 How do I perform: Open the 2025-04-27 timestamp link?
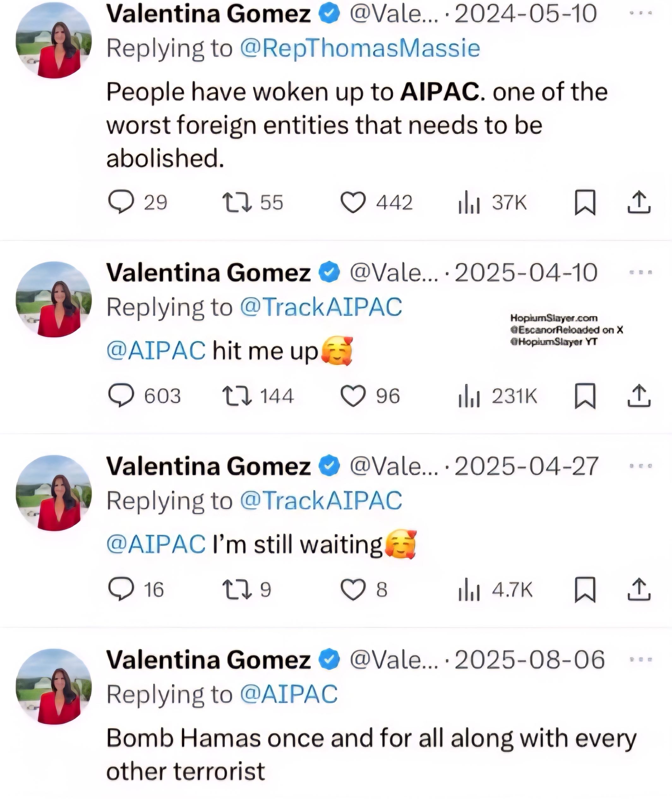tap(526, 466)
